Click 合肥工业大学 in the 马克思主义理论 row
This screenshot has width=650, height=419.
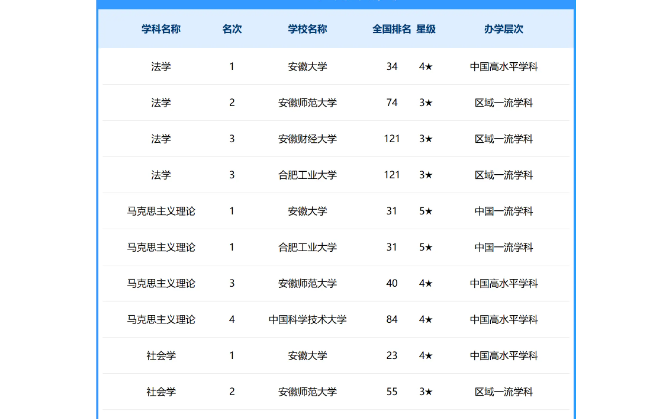[x=307, y=247]
